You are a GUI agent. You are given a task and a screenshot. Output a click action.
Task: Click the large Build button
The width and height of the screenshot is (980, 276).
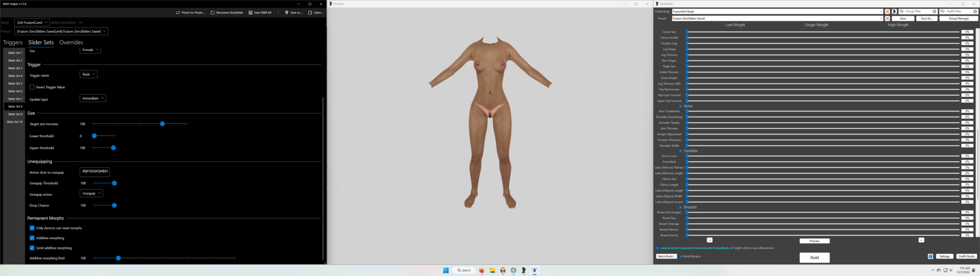click(815, 258)
